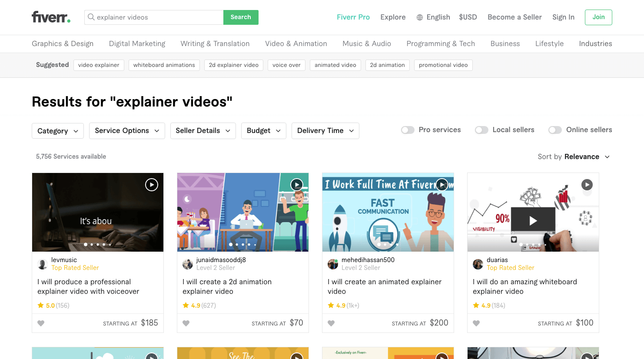
Task: Click the 4.9 (184) star rating
Action: (489, 306)
